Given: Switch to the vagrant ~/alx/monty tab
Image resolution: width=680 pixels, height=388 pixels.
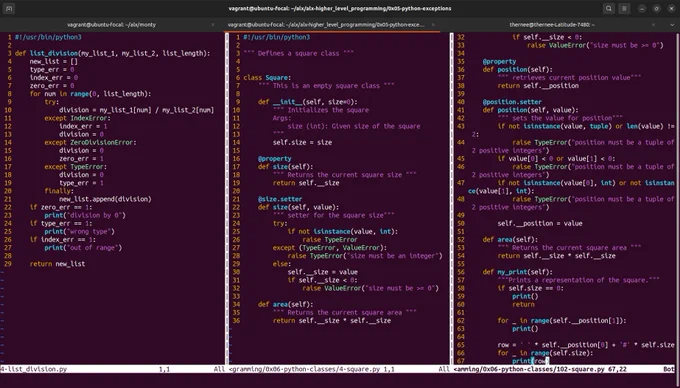Looking at the screenshot, I should tap(111, 25).
